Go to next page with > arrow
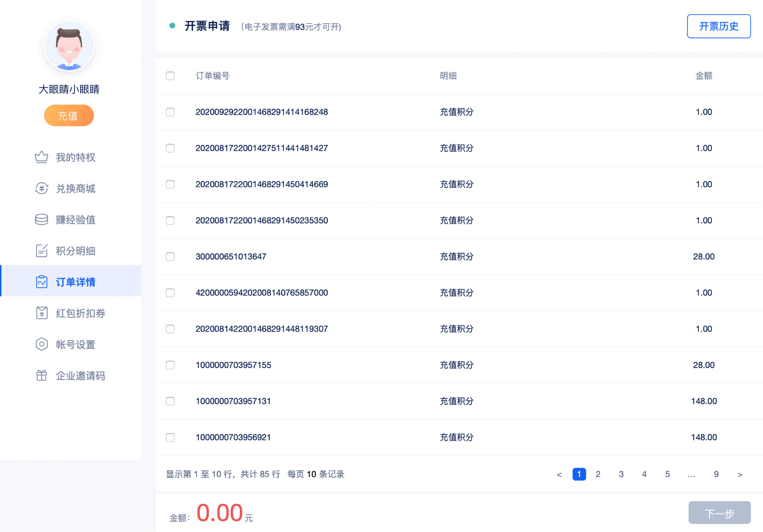This screenshot has width=763, height=532. click(739, 474)
